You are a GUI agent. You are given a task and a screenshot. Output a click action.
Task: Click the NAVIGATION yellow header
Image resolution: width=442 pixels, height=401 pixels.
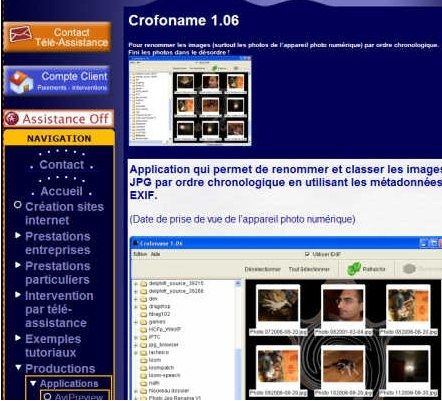[x=59, y=138]
